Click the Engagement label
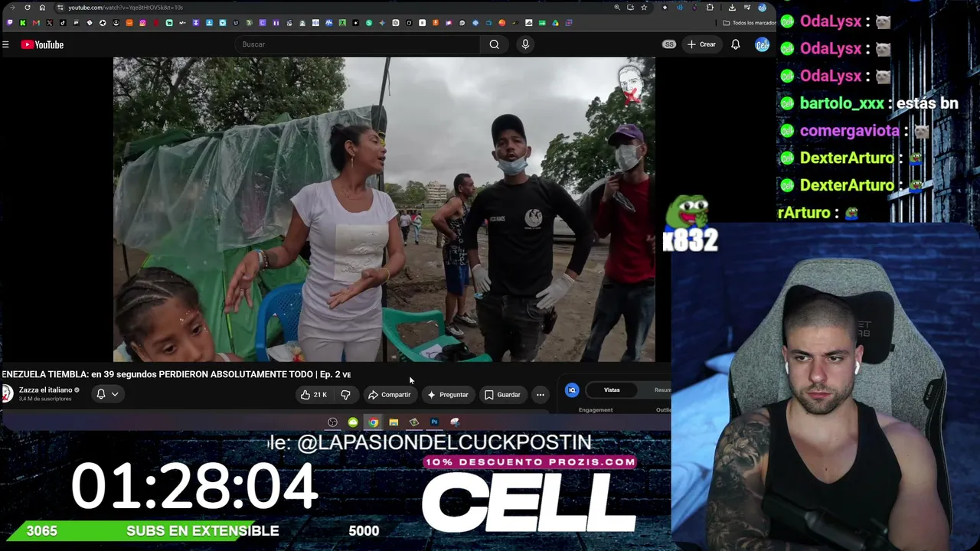The width and height of the screenshot is (980, 551). [596, 410]
